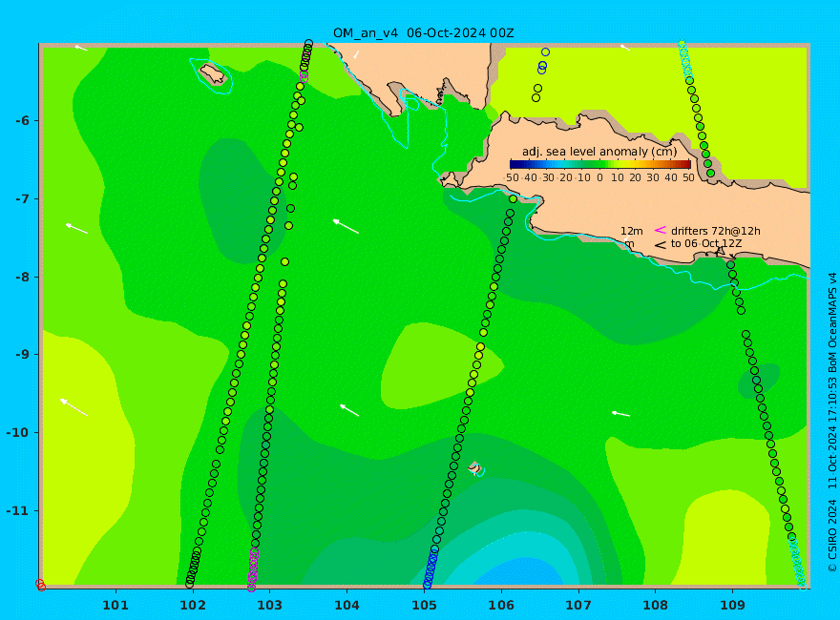Click the white current arrow near 100.5E, 7.4S
The height and width of the screenshot is (620, 840).
point(76,229)
